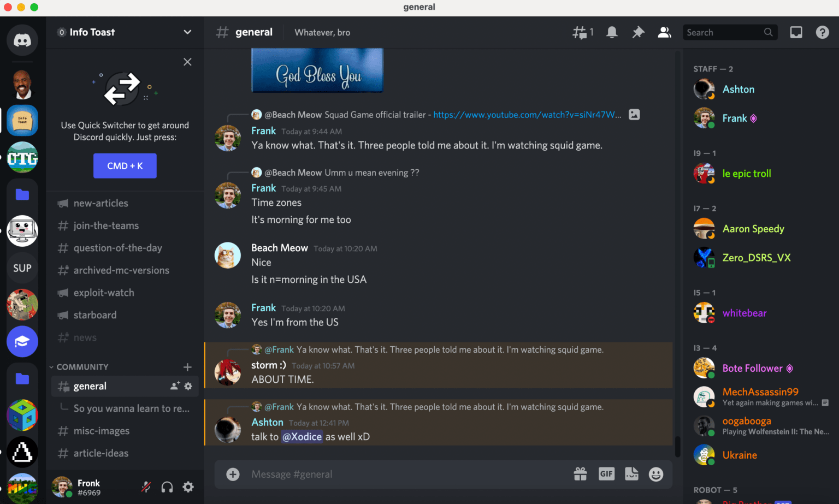Screen dimensions: 839x504
Task: Mute your microphone
Action: [146, 487]
